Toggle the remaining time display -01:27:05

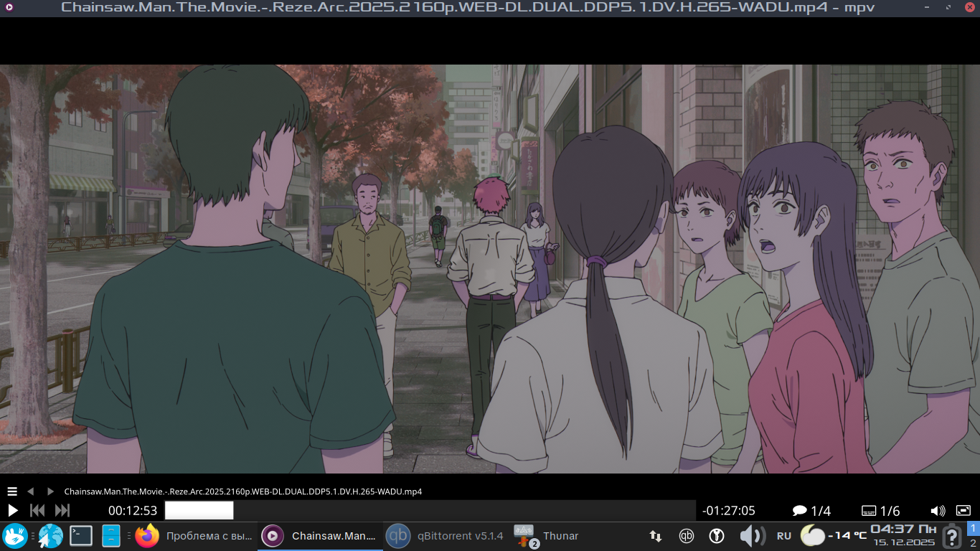click(x=728, y=511)
